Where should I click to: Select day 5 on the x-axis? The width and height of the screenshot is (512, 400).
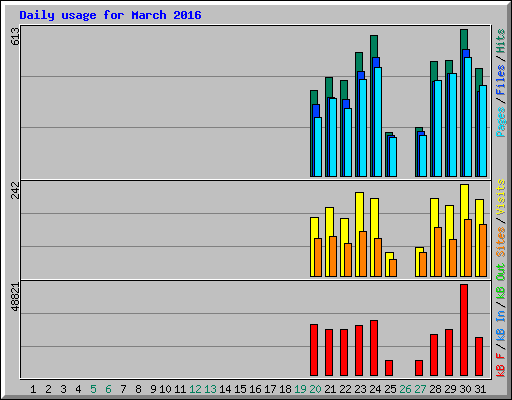click(93, 389)
